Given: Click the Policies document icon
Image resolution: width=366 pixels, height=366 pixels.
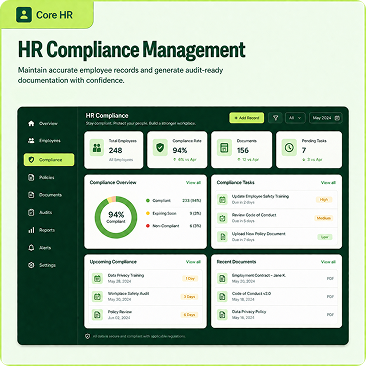Looking at the screenshot, I should point(31,177).
